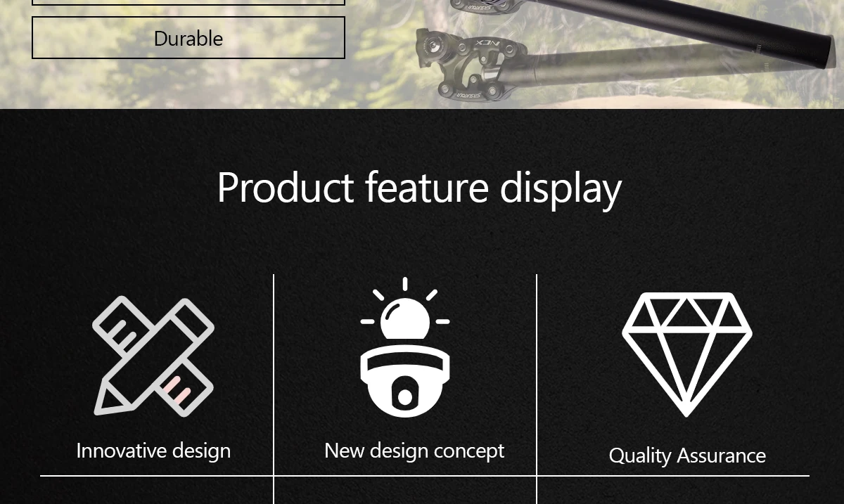Click the horizontal line beneath Innovative design
This screenshot has height=504, width=844.
point(156,476)
